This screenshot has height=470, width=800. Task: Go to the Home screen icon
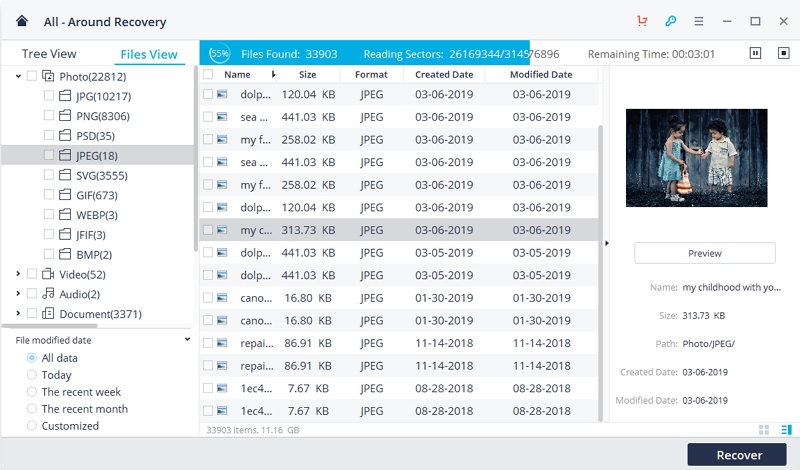pos(22,21)
